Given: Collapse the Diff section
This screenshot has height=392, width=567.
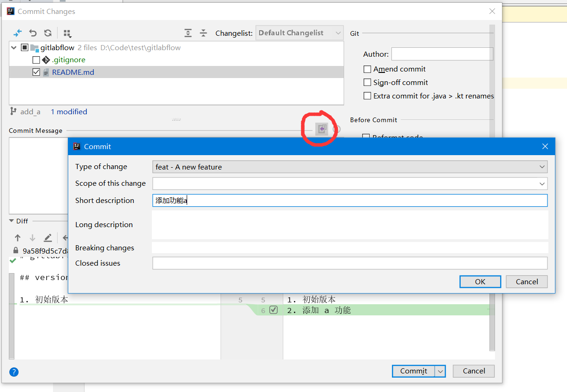Looking at the screenshot, I should click(12, 221).
